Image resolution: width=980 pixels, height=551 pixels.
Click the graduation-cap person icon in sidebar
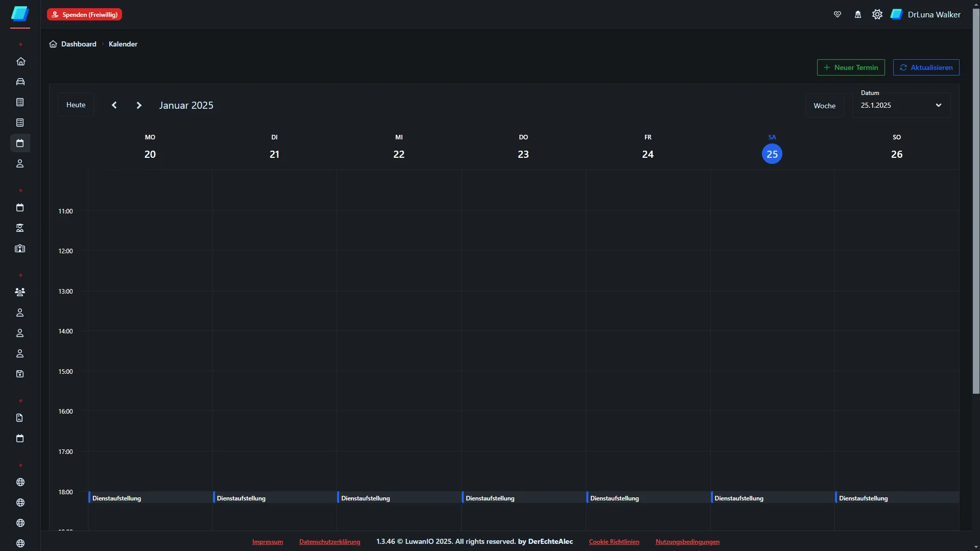pos(20,228)
